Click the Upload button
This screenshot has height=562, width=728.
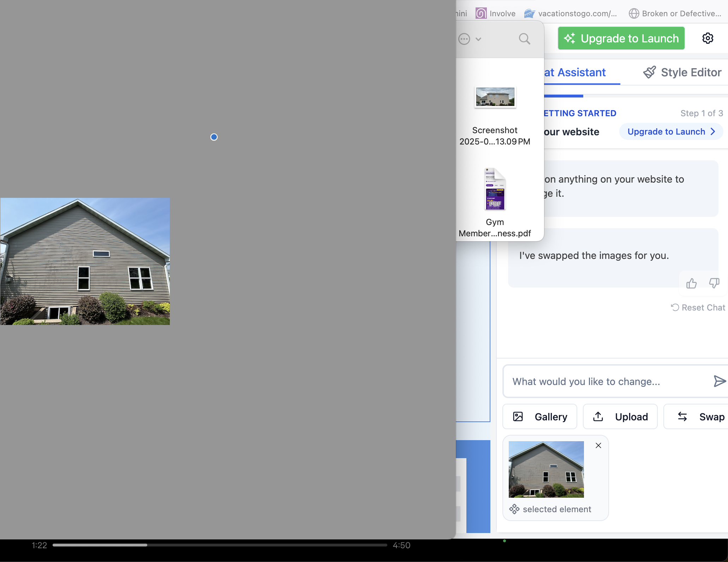point(620,417)
